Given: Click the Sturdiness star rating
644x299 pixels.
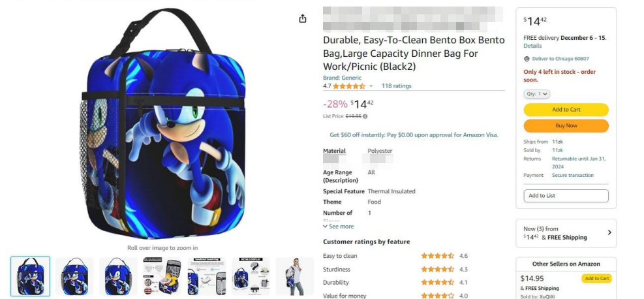Looking at the screenshot, I should (x=437, y=270).
